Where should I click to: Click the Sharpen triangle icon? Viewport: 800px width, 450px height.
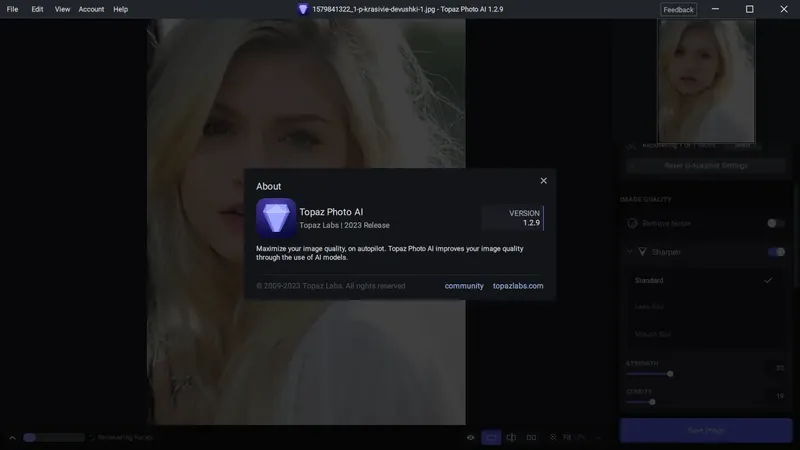(642, 252)
